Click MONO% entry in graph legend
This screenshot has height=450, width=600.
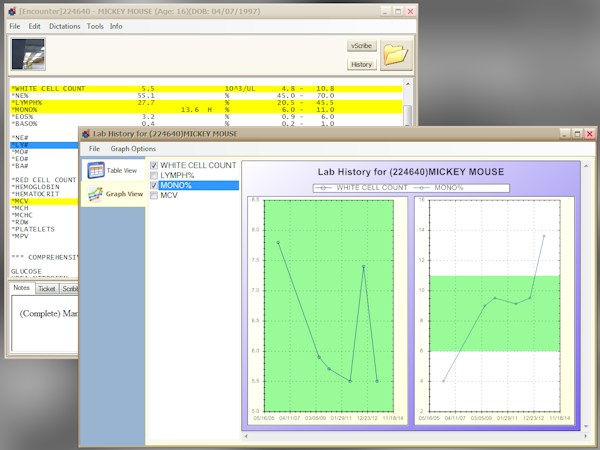tap(438, 188)
